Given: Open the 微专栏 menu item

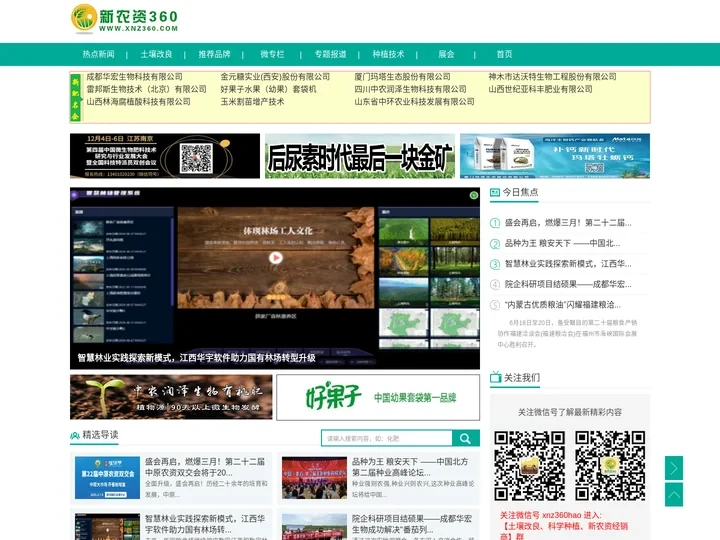Looking at the screenshot, I should (272, 54).
